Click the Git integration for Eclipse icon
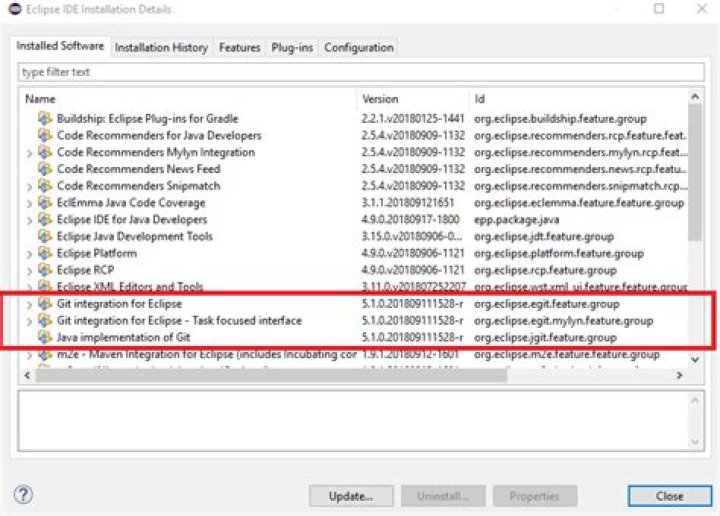 click(x=45, y=303)
